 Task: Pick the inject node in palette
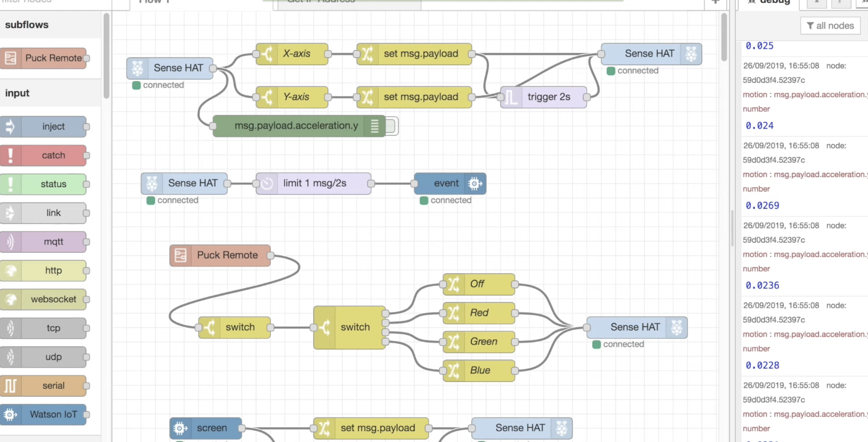pos(43,126)
